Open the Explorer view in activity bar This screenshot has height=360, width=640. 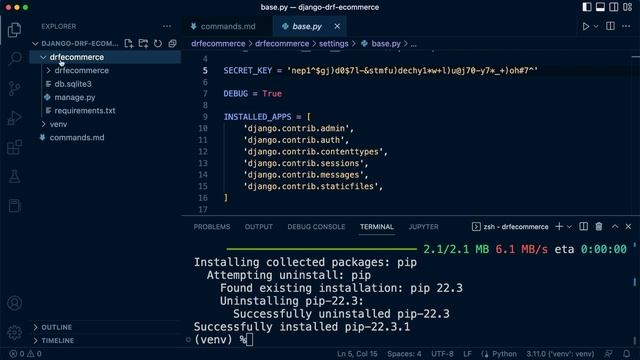(14, 30)
